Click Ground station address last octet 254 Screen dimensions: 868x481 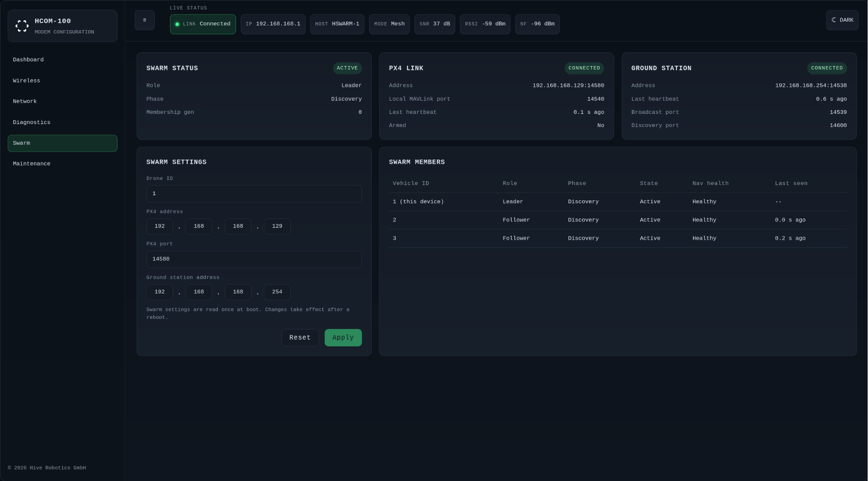(x=277, y=292)
